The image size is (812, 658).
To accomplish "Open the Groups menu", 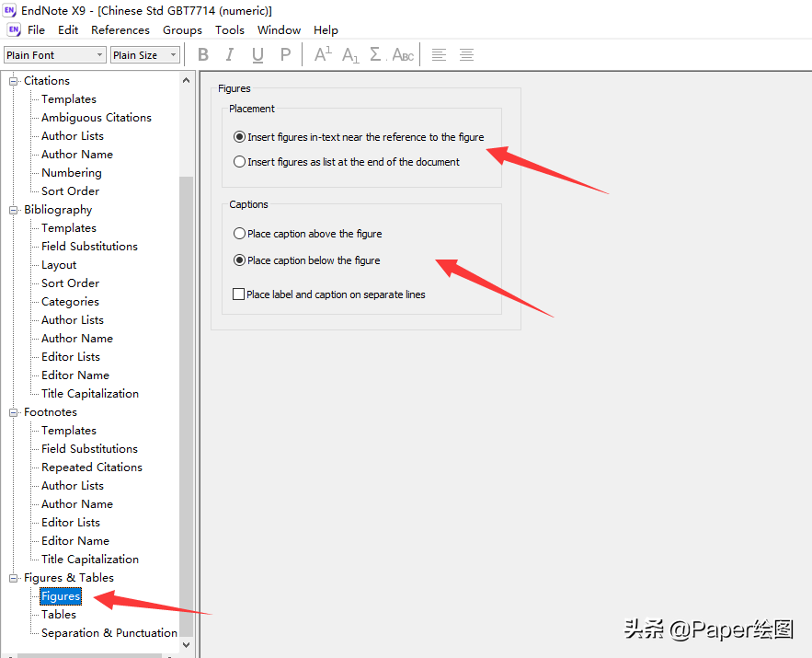I will click(182, 30).
